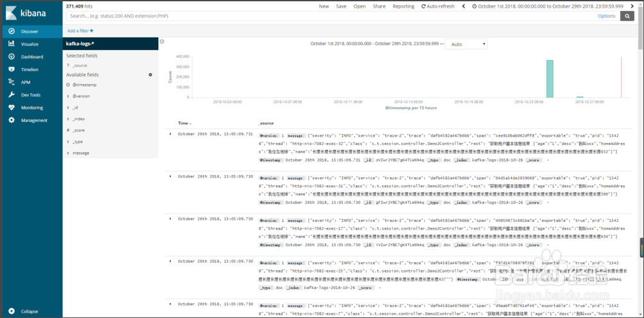Open Timelion icon in sidebar

12,69
